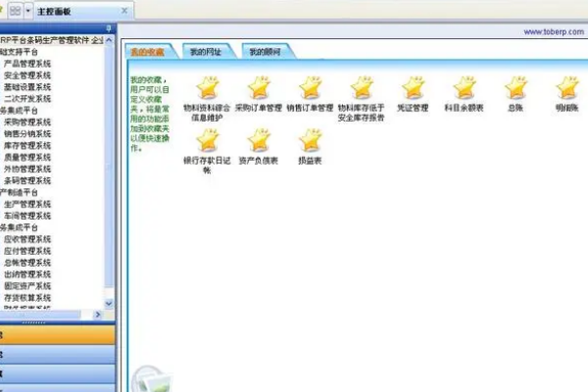Viewport: 588px width, 392px height.
Task: Open 银行存款日记帐 favorite star icon
Action: 207,139
